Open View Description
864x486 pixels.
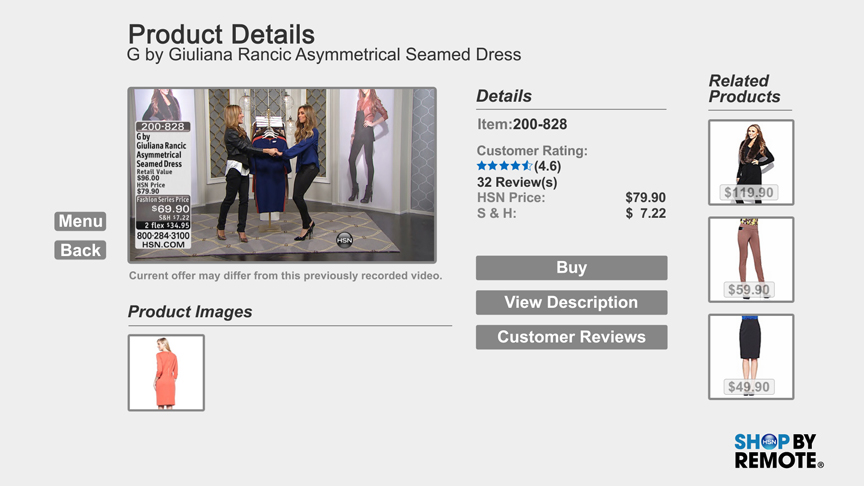tap(571, 303)
